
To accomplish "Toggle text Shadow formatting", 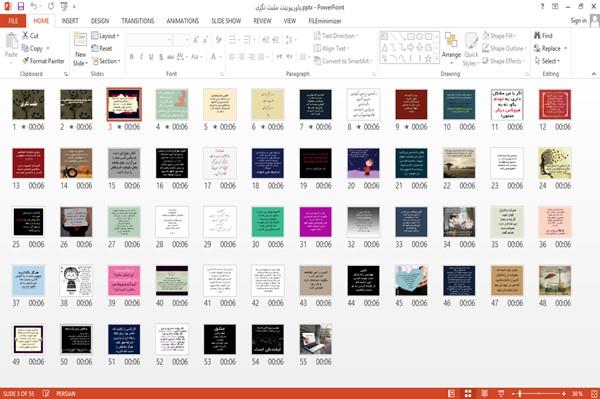I will (161, 57).
